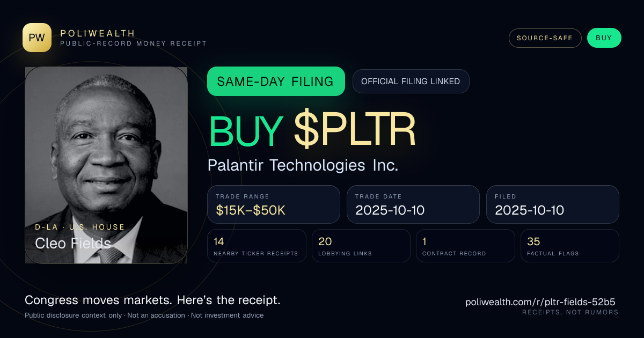Click the Cleo Fields name label
Viewport: 644px width, 338px height.
coord(73,243)
